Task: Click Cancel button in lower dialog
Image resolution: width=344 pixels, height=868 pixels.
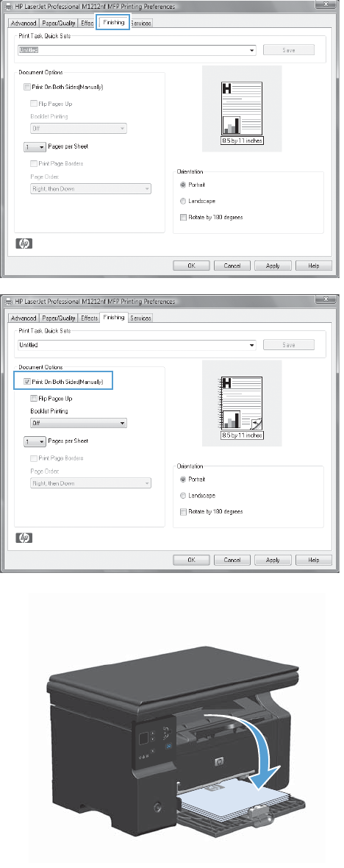Action: [232, 561]
